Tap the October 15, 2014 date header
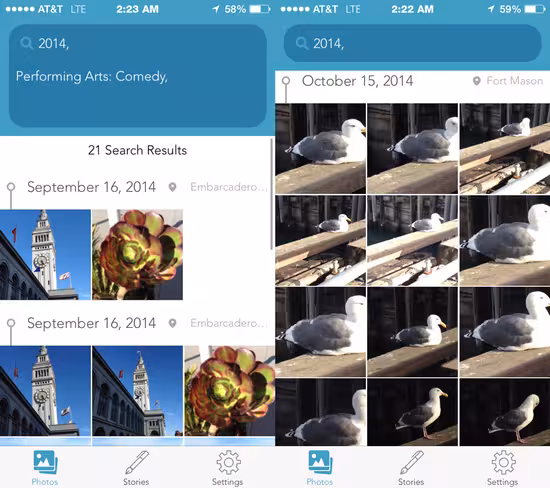Screen dimensions: 550x488 357,81
